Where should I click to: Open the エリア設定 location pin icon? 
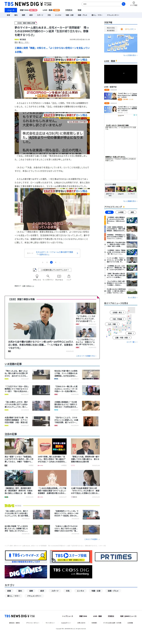pyautogui.click(x=134, y=3)
